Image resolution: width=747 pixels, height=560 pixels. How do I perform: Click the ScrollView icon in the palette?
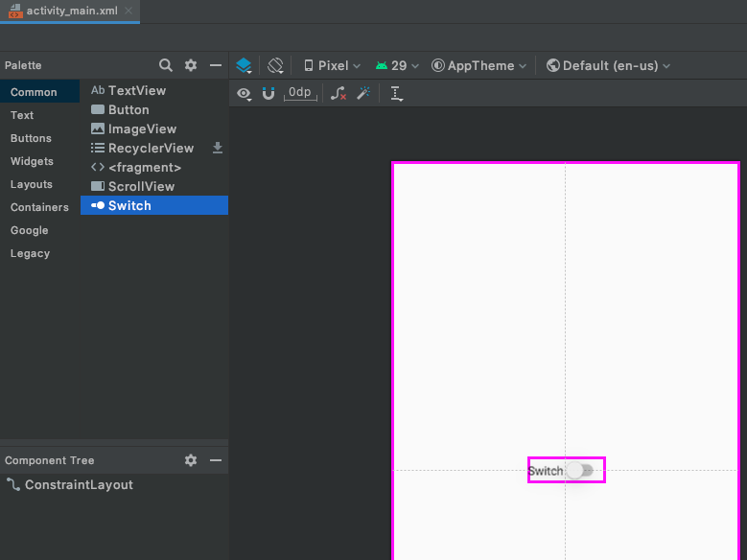98,186
